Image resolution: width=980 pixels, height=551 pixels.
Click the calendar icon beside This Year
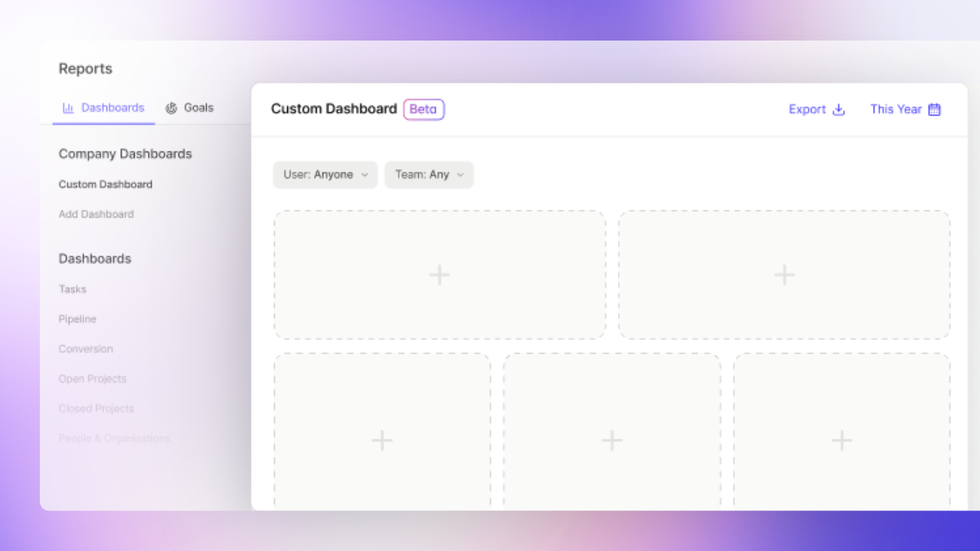[x=934, y=109]
